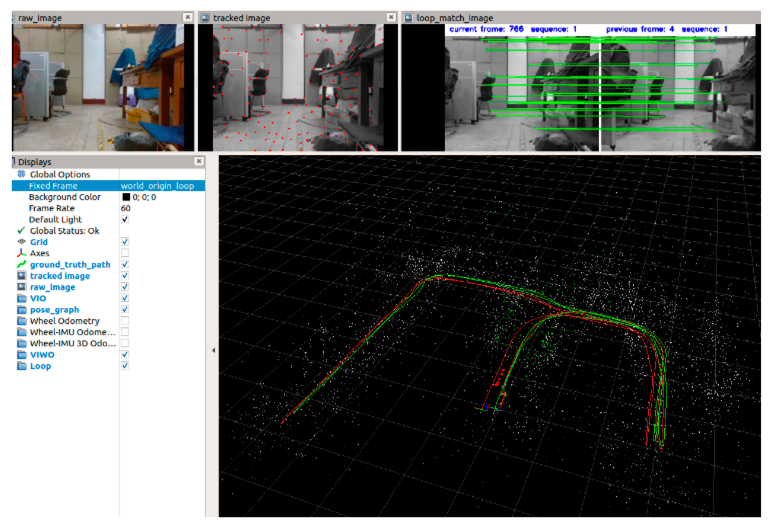Click the VIO folder icon
The image size is (774, 532).
tap(22, 298)
